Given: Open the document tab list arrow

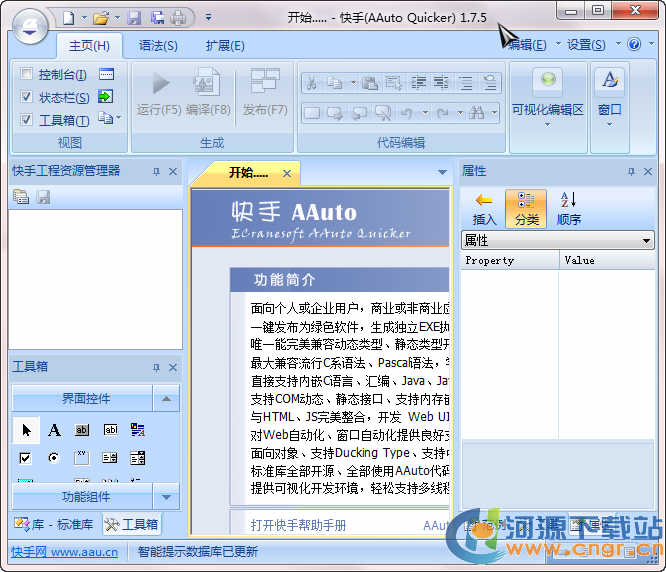Looking at the screenshot, I should (442, 172).
